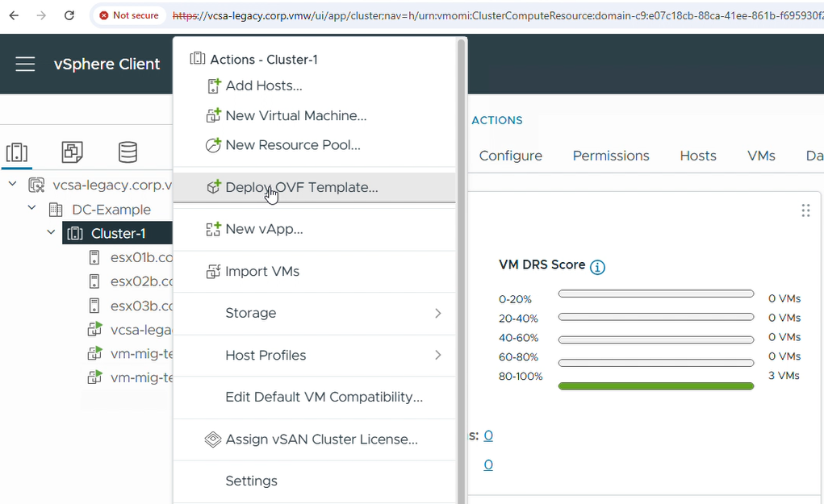Click the vSphere Client title
824x504 pixels.
click(x=107, y=64)
